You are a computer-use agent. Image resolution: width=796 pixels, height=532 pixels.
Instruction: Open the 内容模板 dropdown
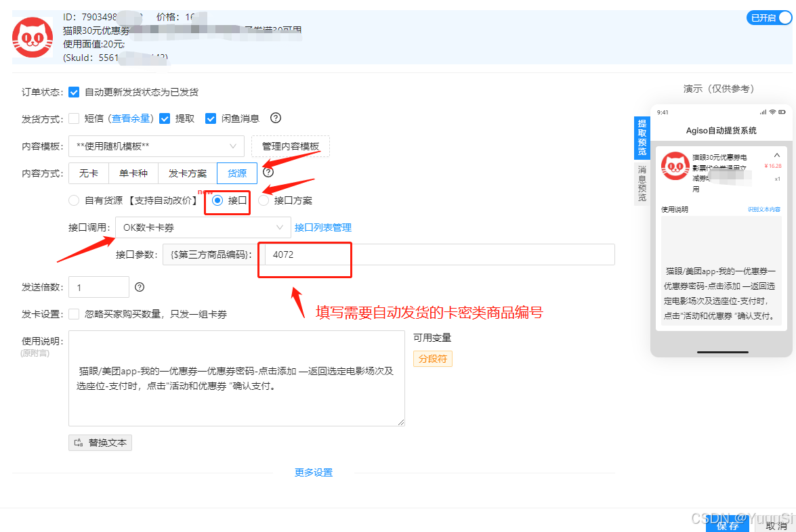tap(156, 146)
